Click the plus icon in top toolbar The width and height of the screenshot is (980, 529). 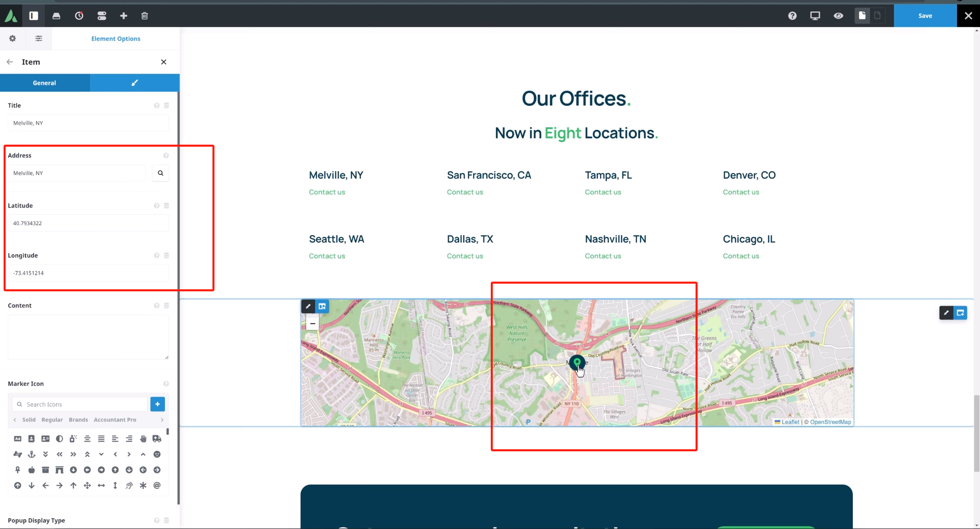click(124, 16)
